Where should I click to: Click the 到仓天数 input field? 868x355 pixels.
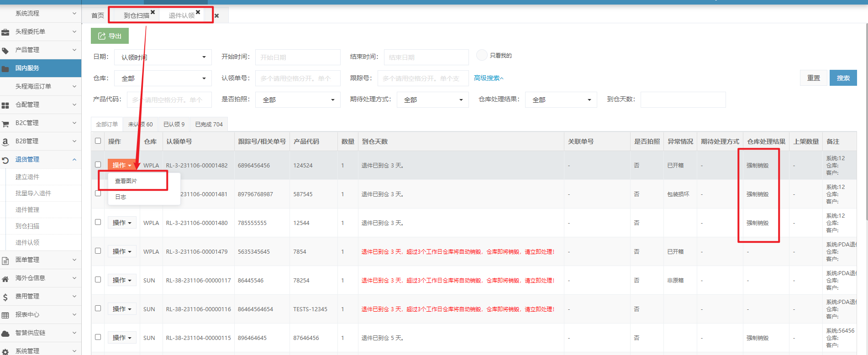683,99
